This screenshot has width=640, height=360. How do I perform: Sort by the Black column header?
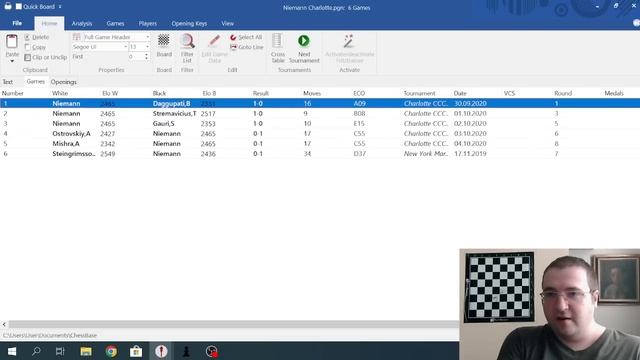[159, 93]
